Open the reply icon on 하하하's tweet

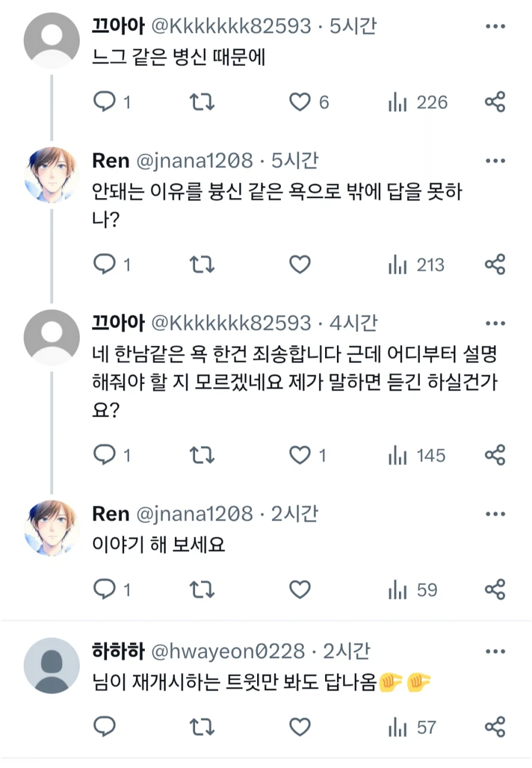pyautogui.click(x=105, y=727)
